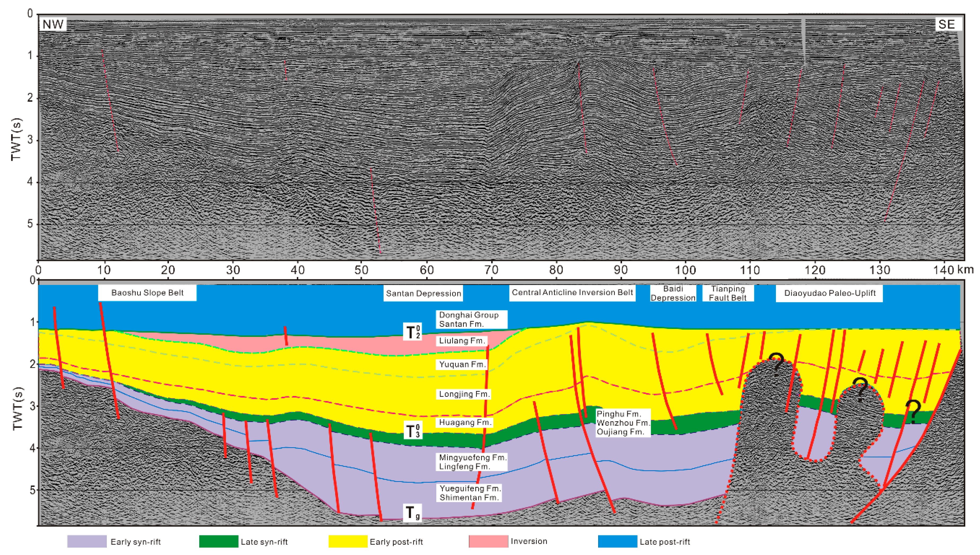Click the Pinghu Wenzhou Oujiang Fm. label
Screen dimensions: 980x555
pyautogui.click(x=623, y=423)
